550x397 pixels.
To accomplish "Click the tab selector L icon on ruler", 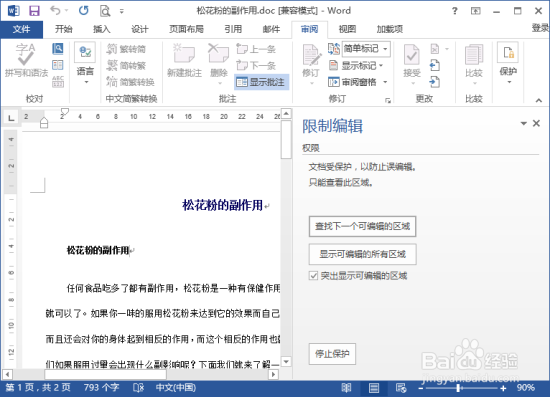I will 11,118.
